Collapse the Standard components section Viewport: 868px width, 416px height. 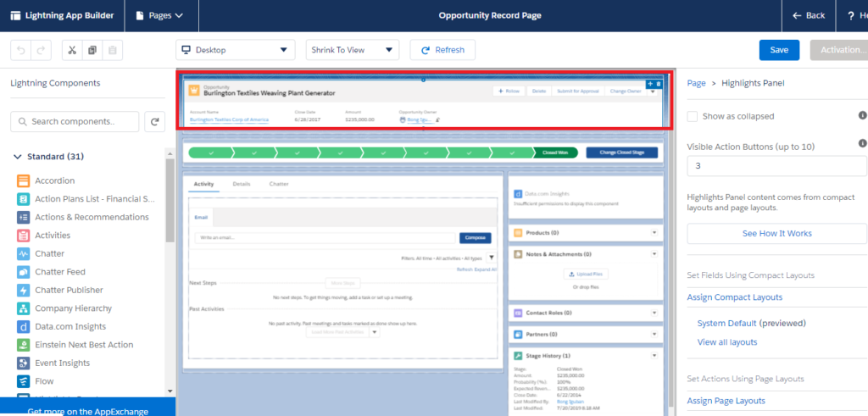[x=19, y=157]
